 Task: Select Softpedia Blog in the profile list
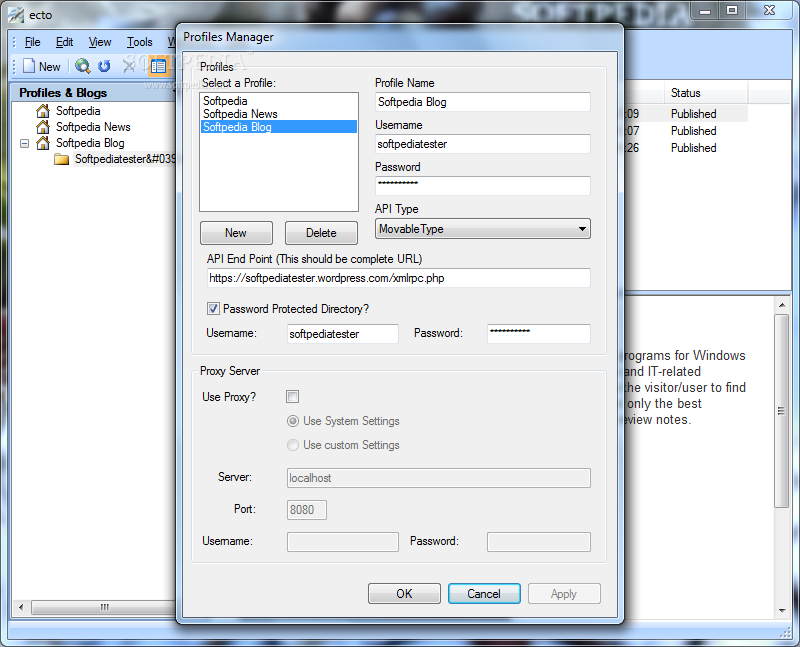pyautogui.click(x=279, y=127)
